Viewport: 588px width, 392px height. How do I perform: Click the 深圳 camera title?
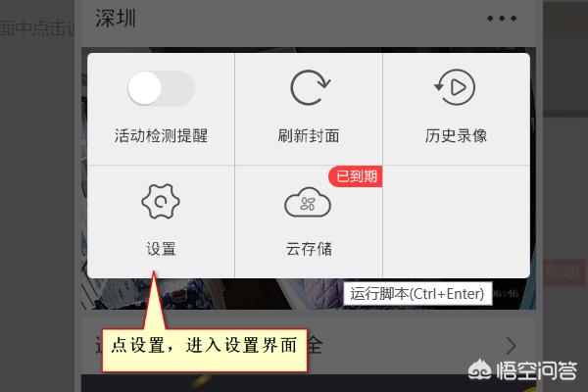click(x=115, y=18)
